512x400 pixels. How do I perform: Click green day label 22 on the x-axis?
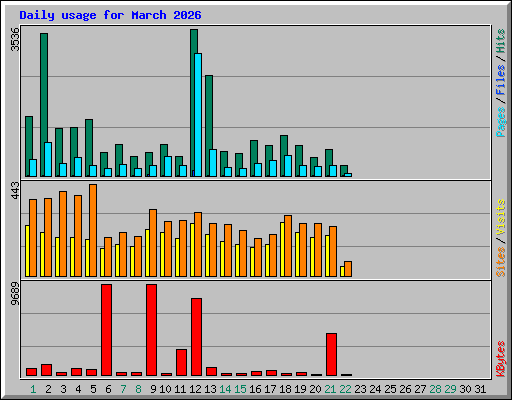345,389
